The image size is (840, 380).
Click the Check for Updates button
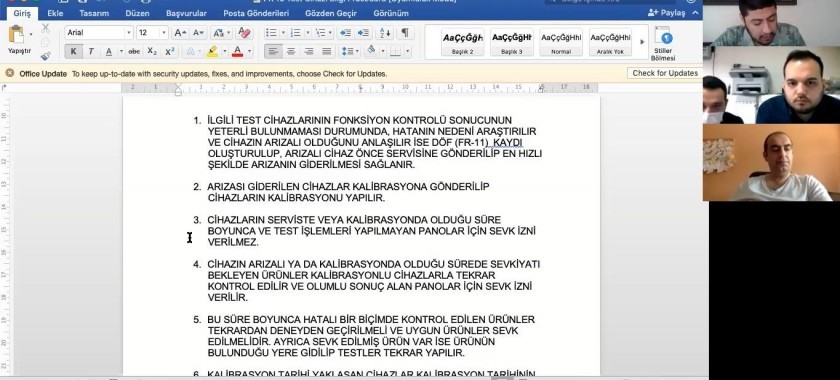[665, 73]
